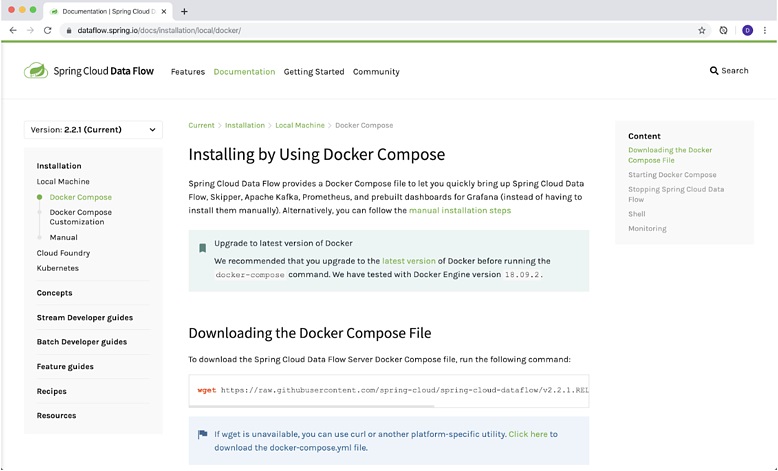
Task: Open the latest version Docker link
Action: point(409,261)
